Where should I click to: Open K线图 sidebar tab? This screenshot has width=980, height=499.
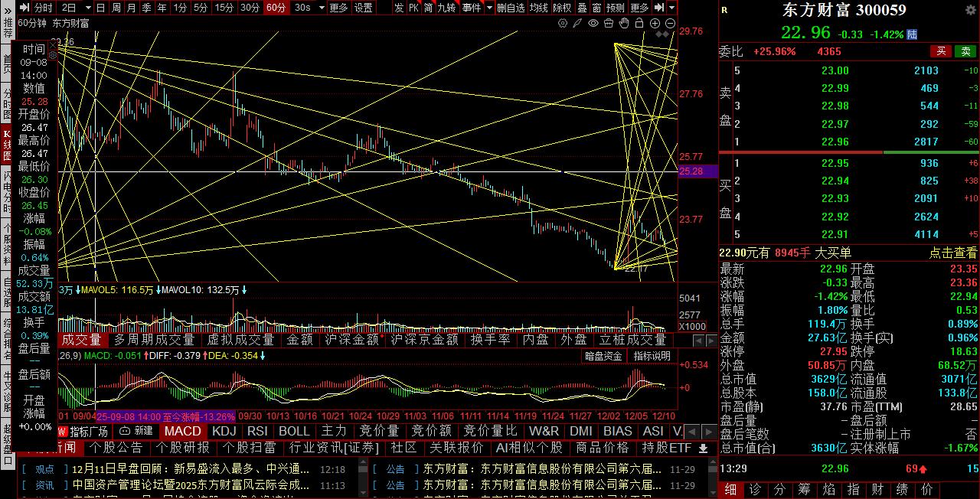pyautogui.click(x=7, y=145)
